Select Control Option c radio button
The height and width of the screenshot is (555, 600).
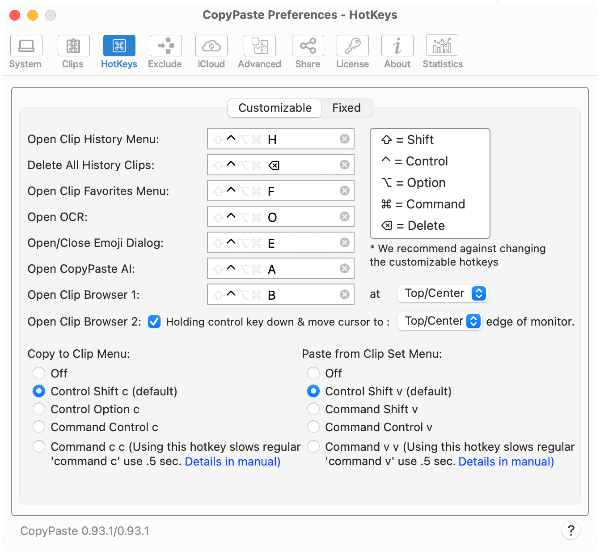[39, 409]
